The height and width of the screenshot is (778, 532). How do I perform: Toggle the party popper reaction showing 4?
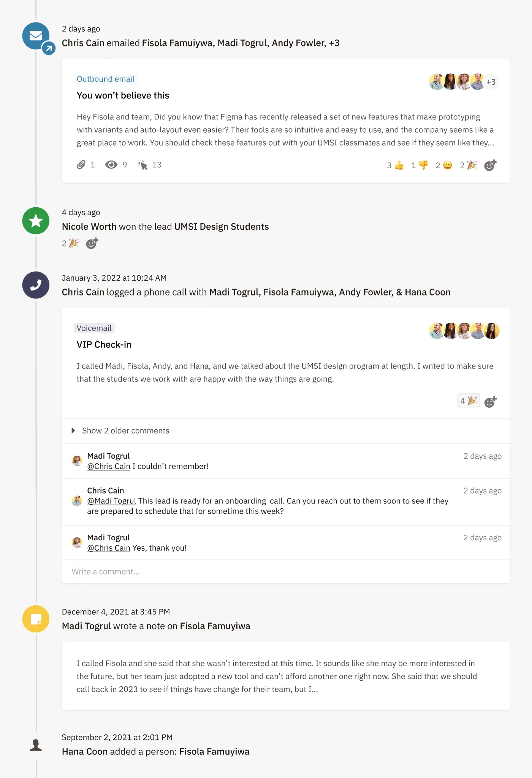coord(469,401)
